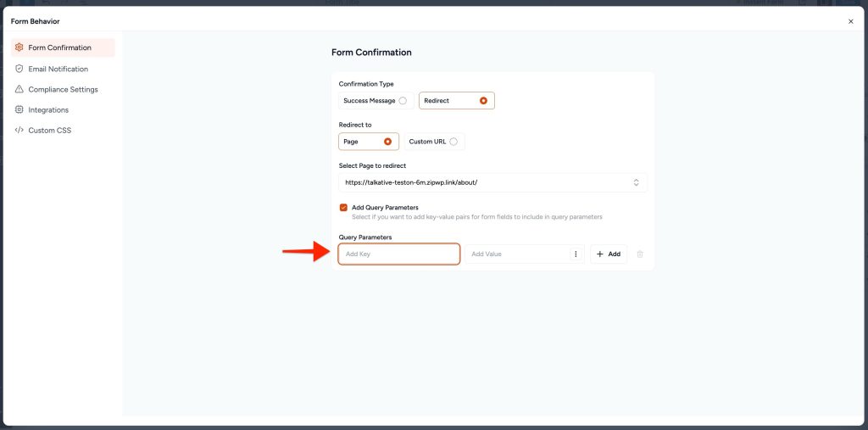Open the Email Notification tab
The height and width of the screenshot is (430, 868).
coord(58,69)
